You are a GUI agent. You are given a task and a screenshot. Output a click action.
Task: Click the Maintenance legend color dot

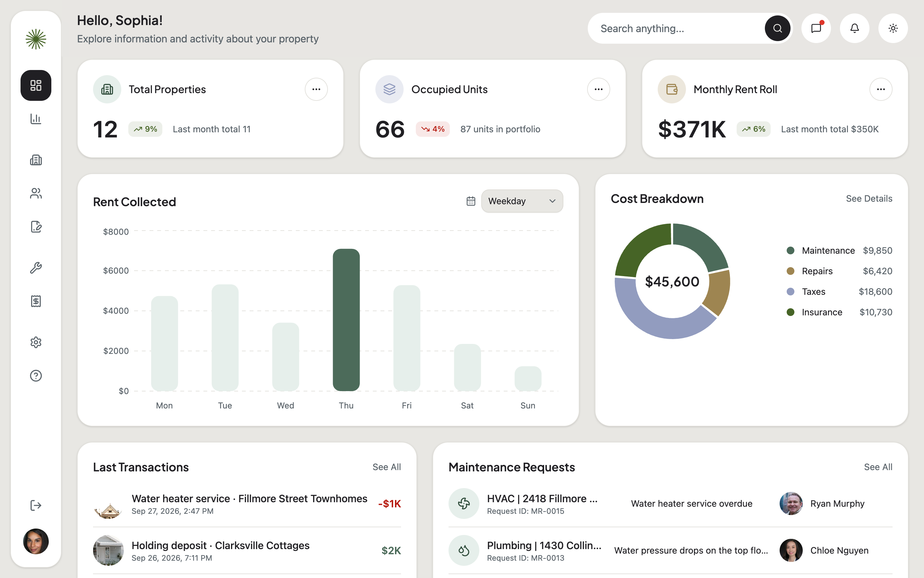coord(791,251)
